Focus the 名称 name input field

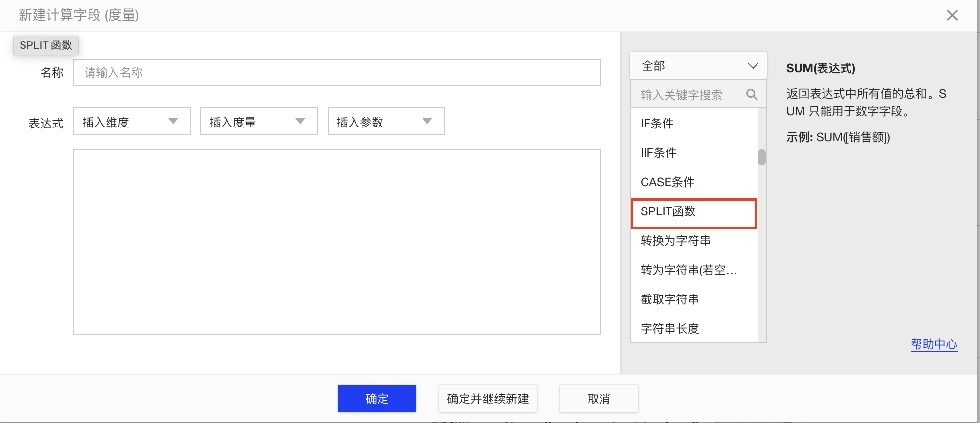336,73
